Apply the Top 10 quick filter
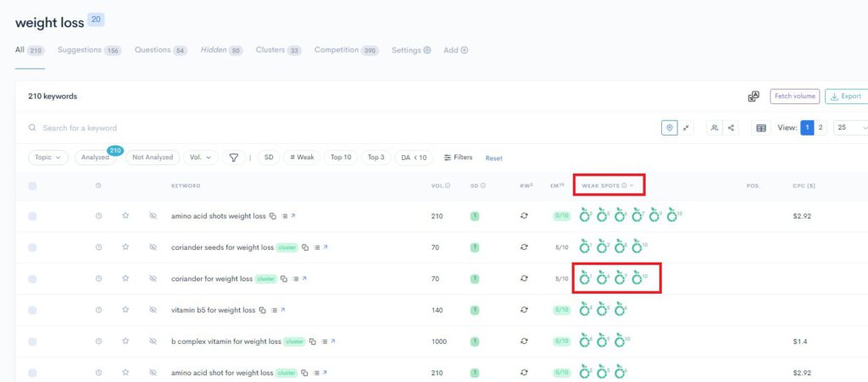Viewport: 868px width, 382px height. point(341,158)
